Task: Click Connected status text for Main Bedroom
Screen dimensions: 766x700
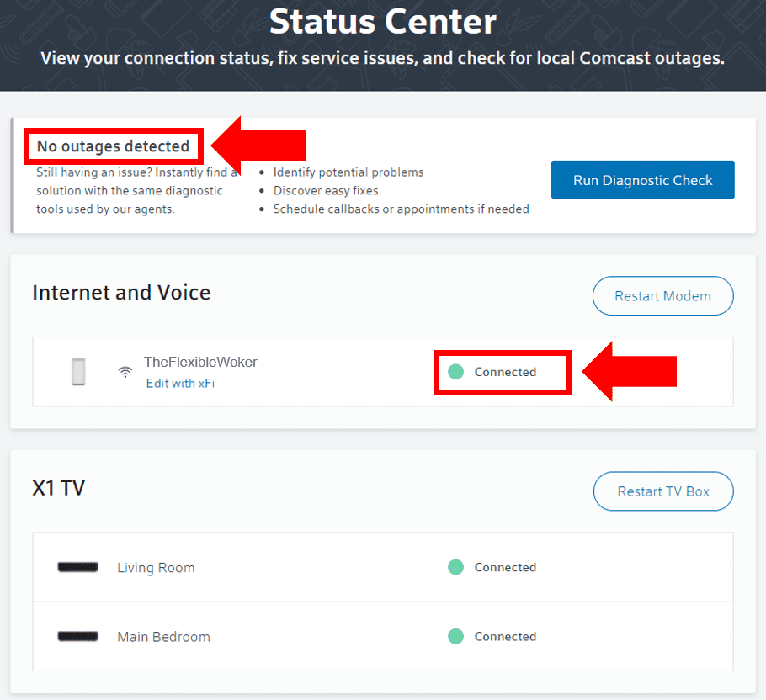Action: (505, 637)
